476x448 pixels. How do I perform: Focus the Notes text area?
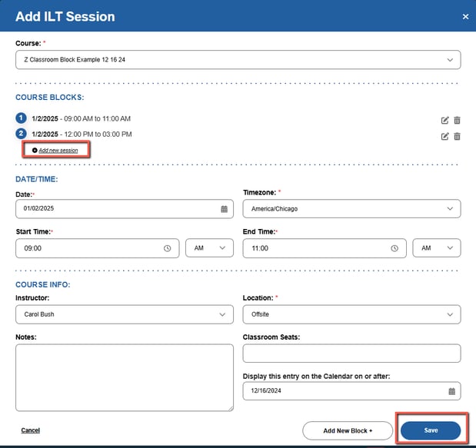click(125, 377)
